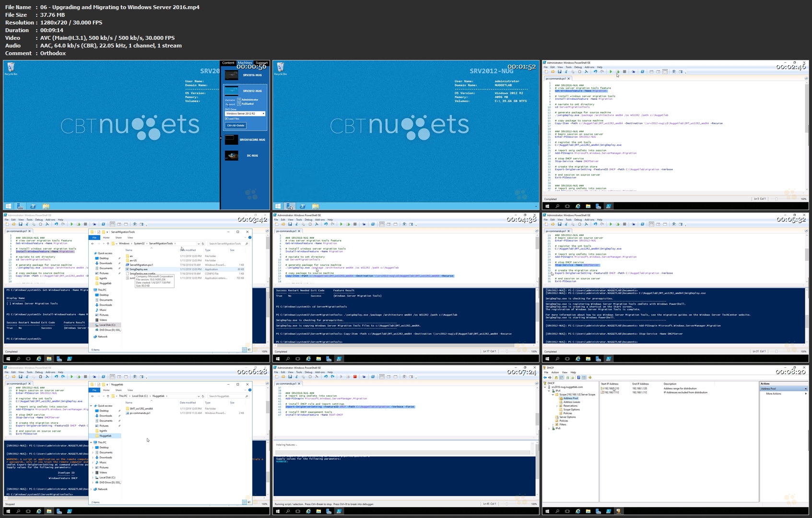Click blue File button in ServerMigrationTools Explorer window
The height and width of the screenshot is (518, 812).
tap(94, 237)
